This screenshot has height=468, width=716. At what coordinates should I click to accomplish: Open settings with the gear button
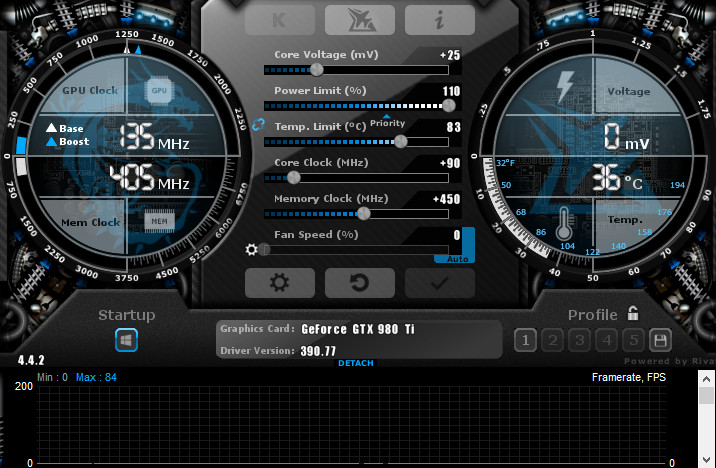tap(280, 283)
